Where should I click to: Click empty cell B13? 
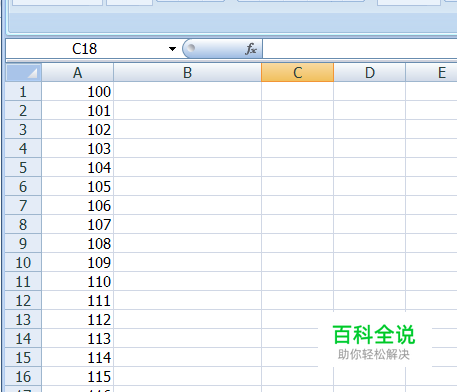(187, 319)
